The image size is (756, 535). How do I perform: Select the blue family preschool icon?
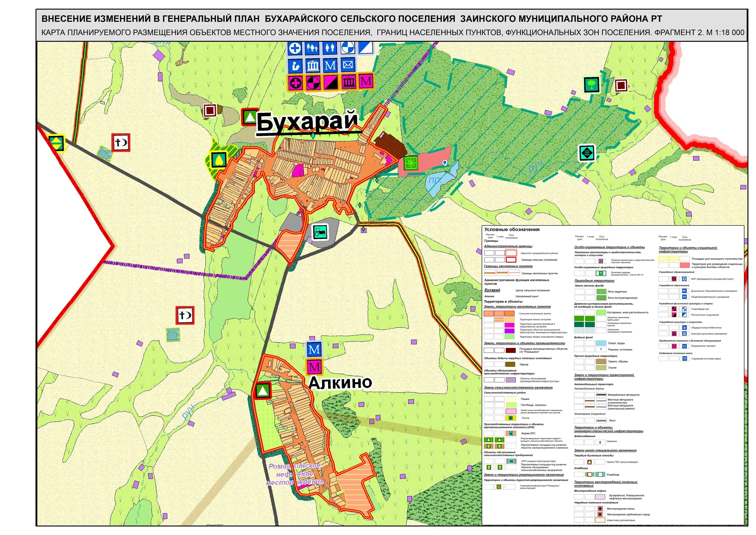point(312,48)
